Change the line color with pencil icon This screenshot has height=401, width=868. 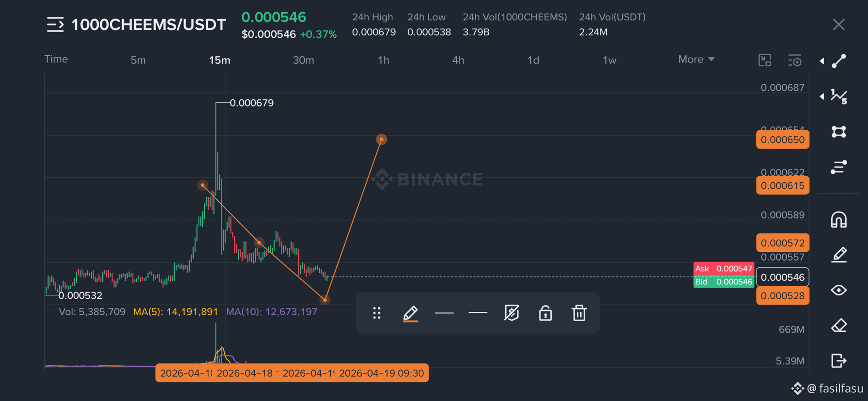[x=410, y=313]
